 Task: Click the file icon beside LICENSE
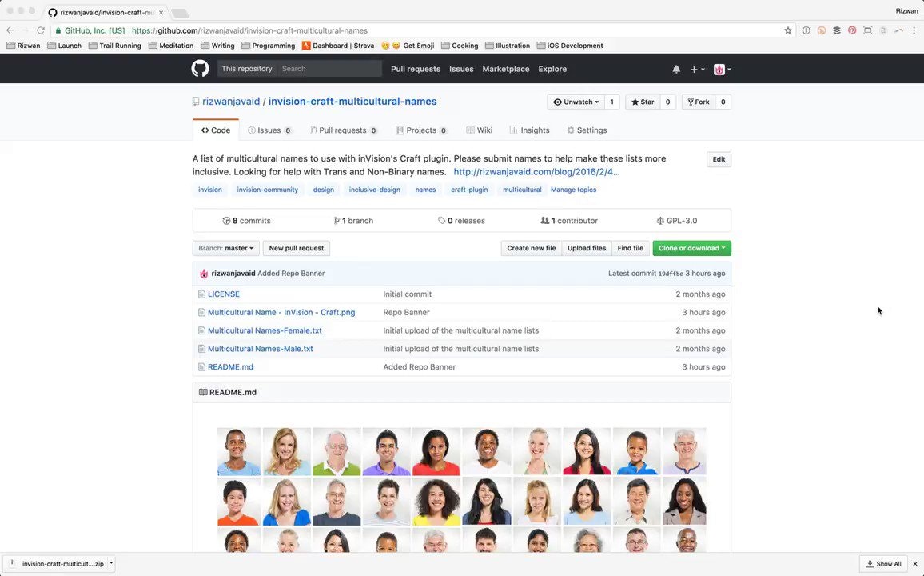(201, 294)
